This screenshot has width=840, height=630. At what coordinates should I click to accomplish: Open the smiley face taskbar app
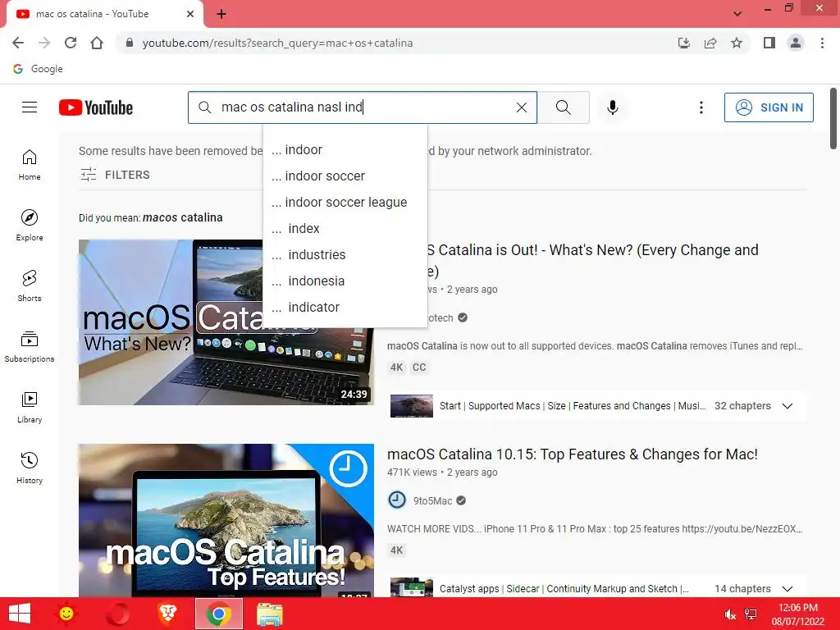[66, 614]
